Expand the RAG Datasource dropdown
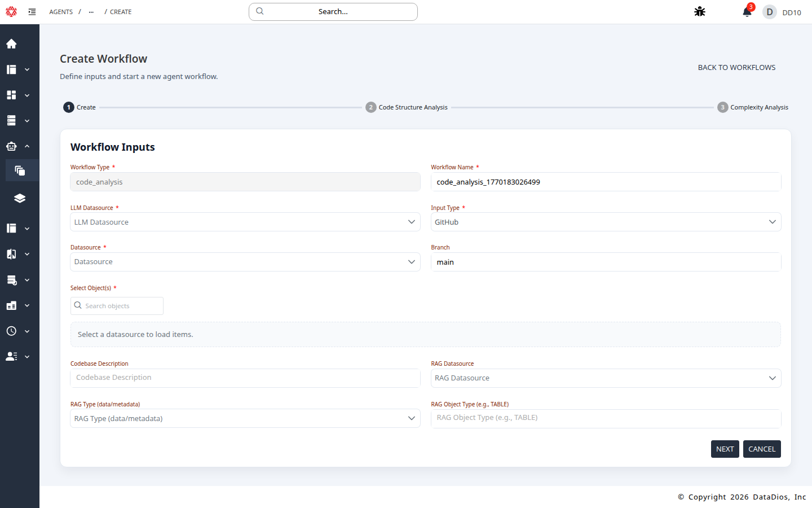Screen dimensions: 812x508 (x=606, y=378)
